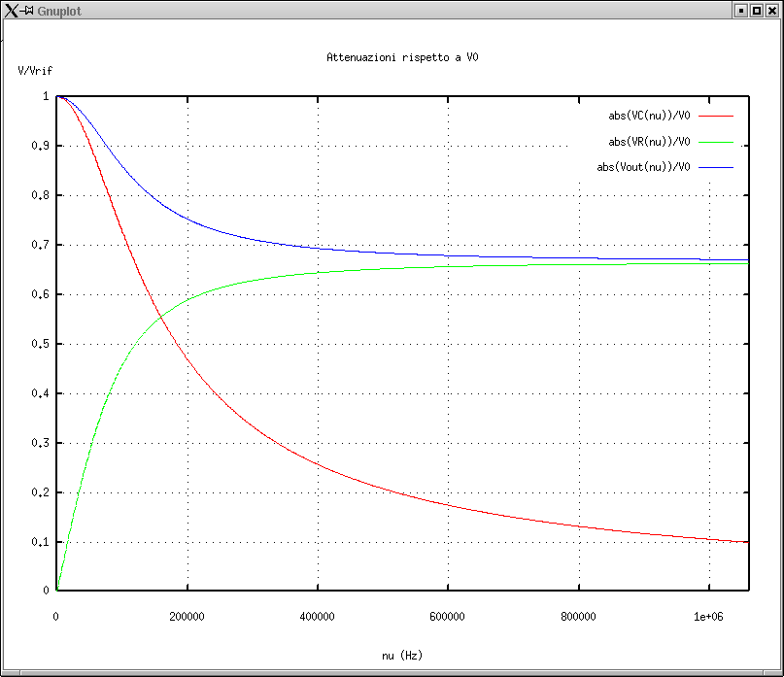
Task: Click the 0.5 y-axis tick label
Action: [x=41, y=344]
